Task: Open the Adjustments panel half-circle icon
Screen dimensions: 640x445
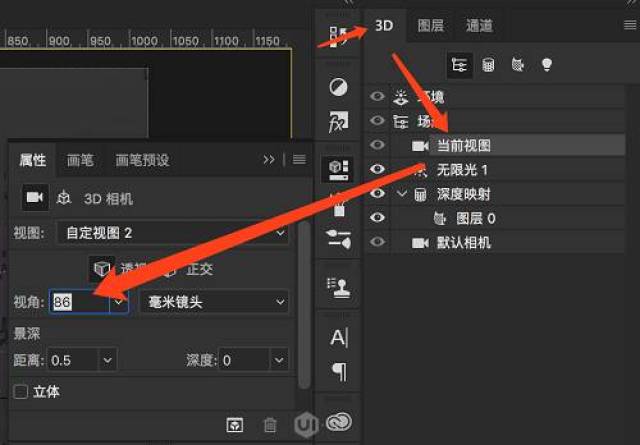Action: click(338, 87)
